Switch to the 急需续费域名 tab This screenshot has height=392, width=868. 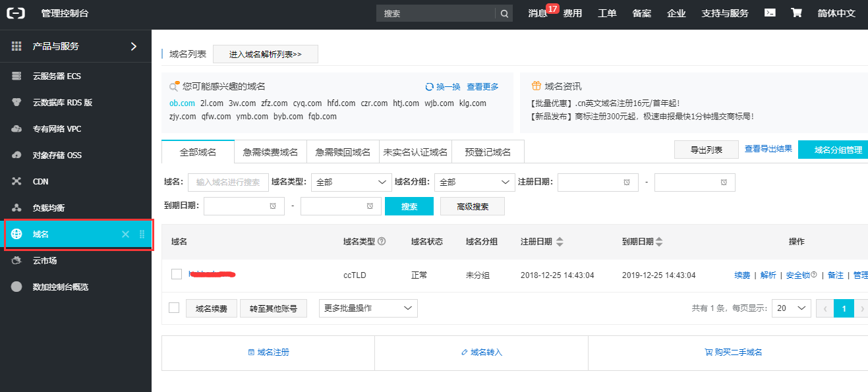click(x=270, y=152)
